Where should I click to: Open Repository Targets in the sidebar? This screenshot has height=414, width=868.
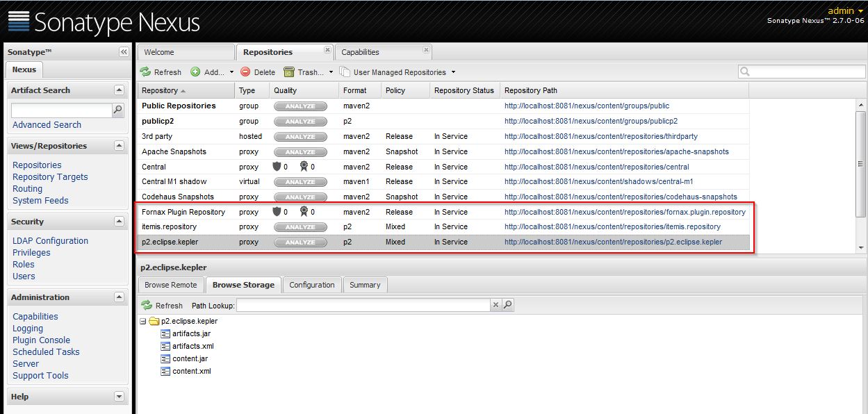[50, 177]
